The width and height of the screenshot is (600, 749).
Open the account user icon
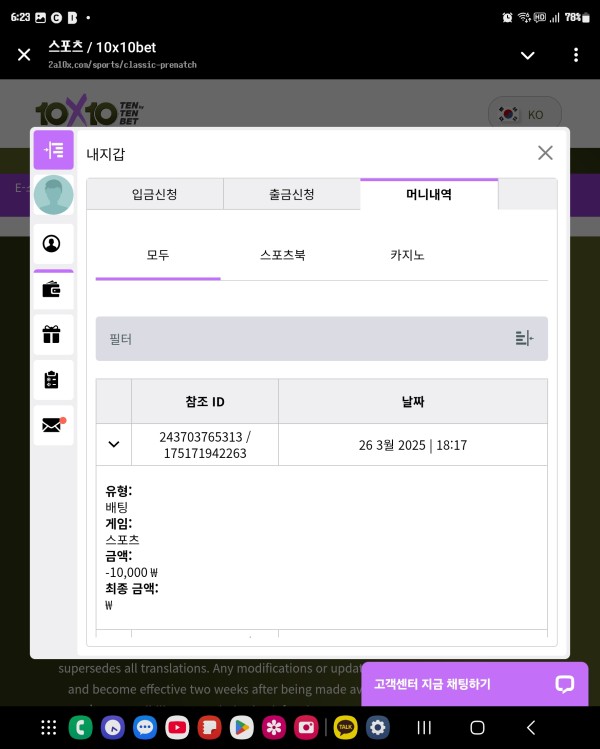click(x=53, y=243)
